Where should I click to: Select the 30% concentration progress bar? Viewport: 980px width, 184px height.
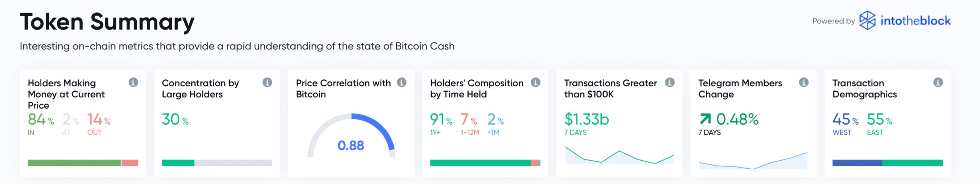coord(217,163)
